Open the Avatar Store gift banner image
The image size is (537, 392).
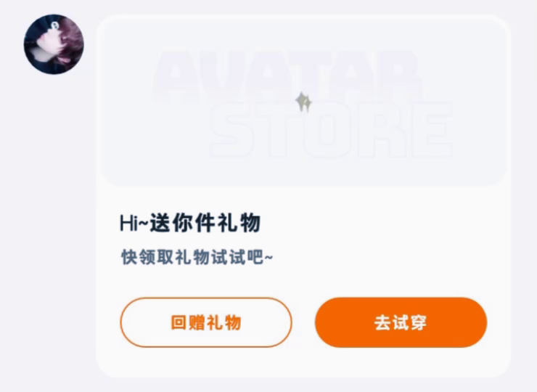303,102
